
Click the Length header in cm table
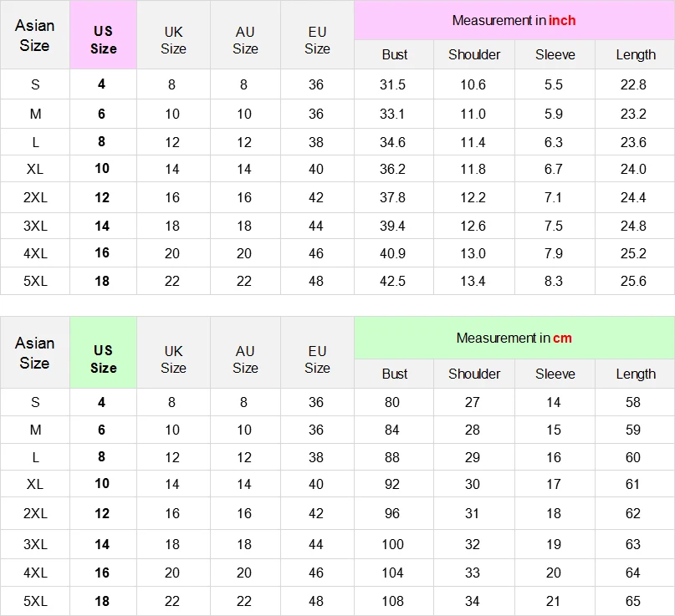point(635,374)
